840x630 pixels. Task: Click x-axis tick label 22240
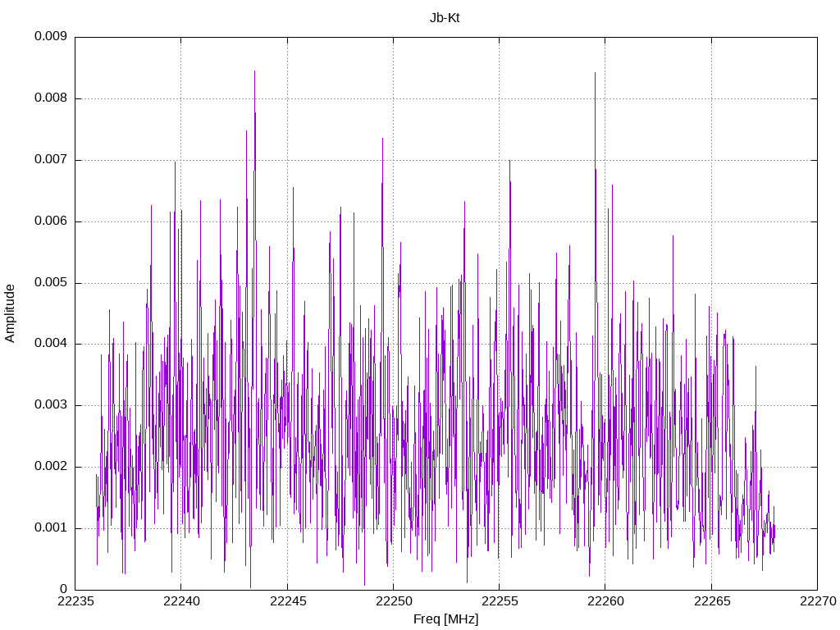point(181,601)
